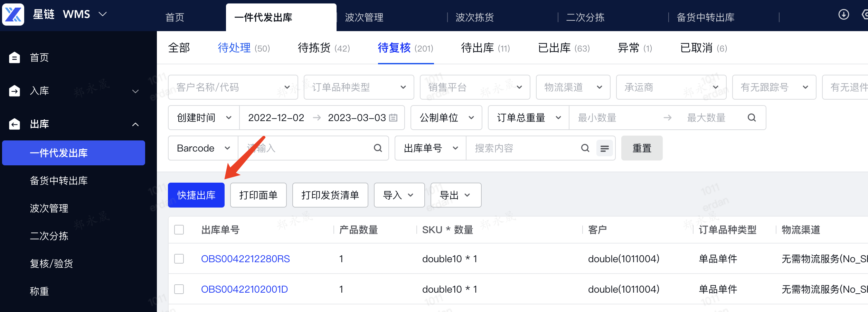Open Barcode type dropdown
Screen dimensions: 868x312
pyautogui.click(x=203, y=148)
